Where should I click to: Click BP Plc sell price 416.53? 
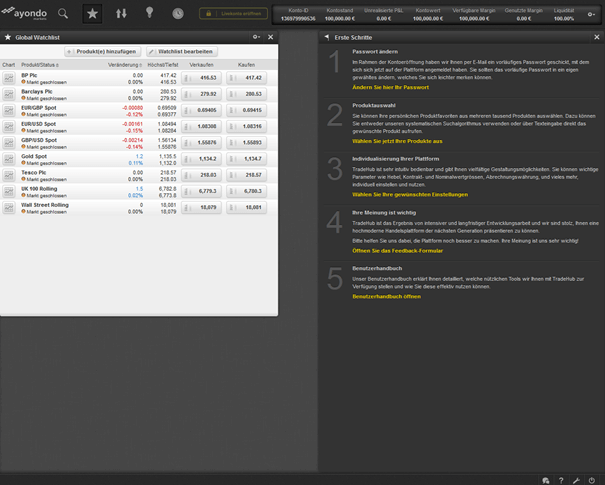201,78
